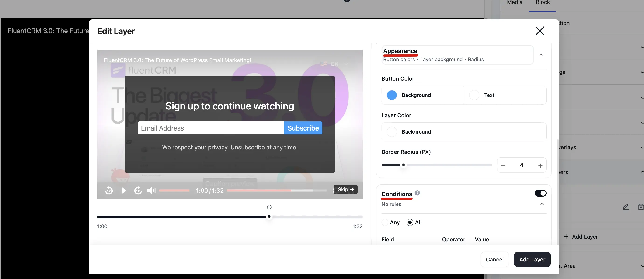Disable the Conditions toggle switch
This screenshot has height=279, width=644.
point(540,193)
